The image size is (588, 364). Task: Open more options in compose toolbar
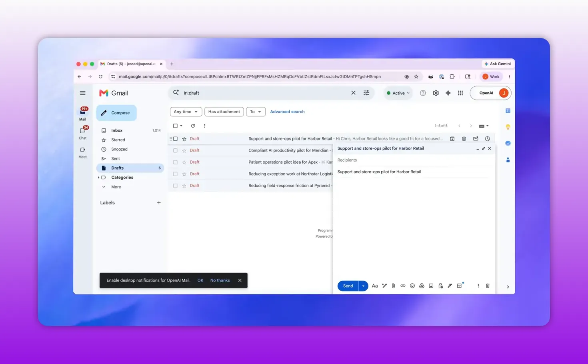478,286
